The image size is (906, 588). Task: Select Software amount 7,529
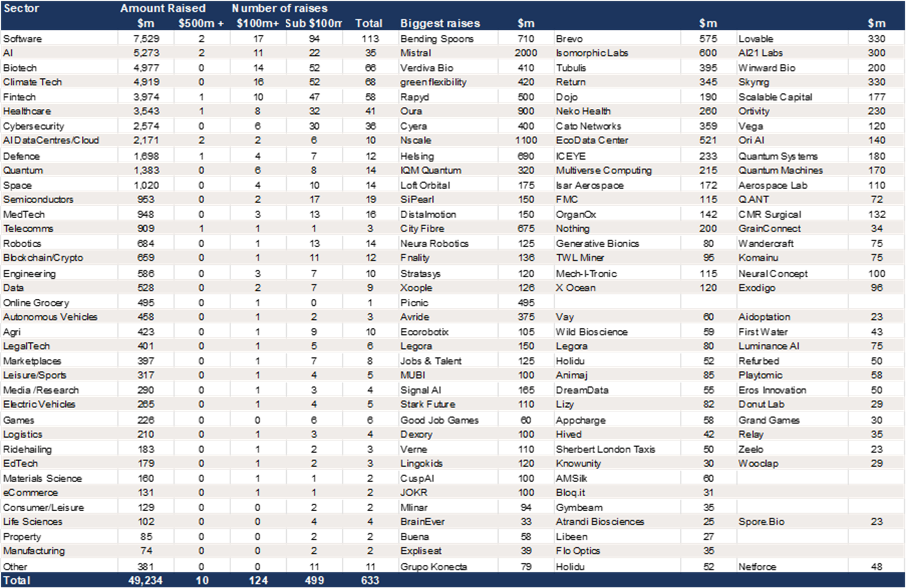[x=146, y=39]
